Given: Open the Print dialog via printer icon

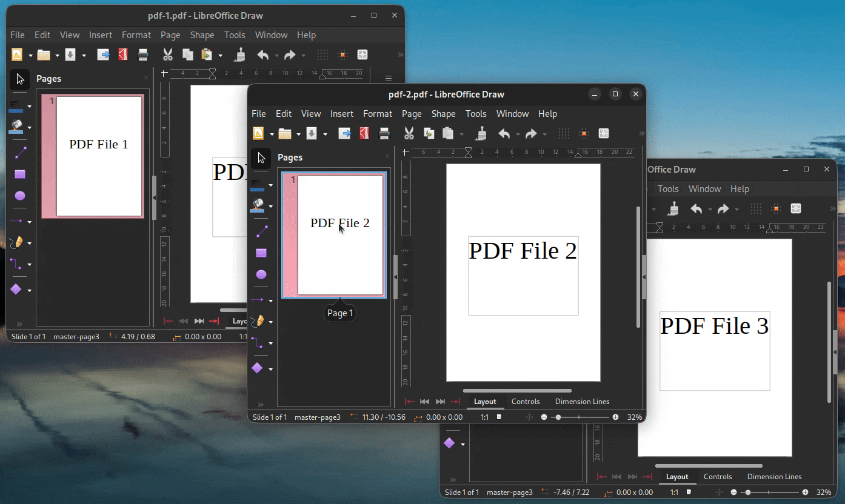Looking at the screenshot, I should click(x=384, y=133).
